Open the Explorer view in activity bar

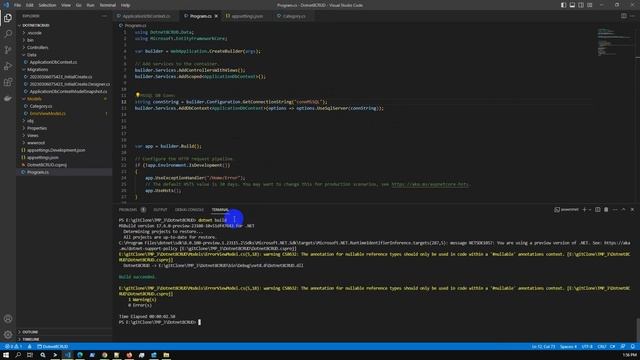point(8,18)
